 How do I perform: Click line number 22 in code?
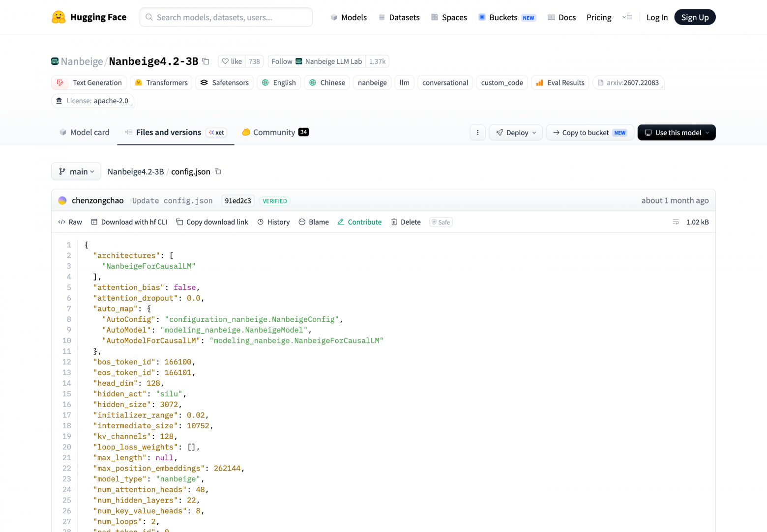(x=67, y=469)
